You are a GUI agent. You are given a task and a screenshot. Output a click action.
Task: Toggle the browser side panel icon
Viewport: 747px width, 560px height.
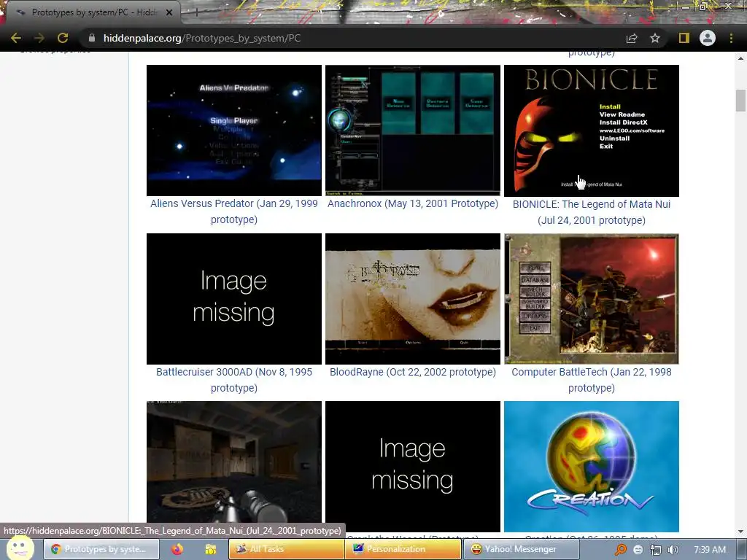(x=684, y=38)
